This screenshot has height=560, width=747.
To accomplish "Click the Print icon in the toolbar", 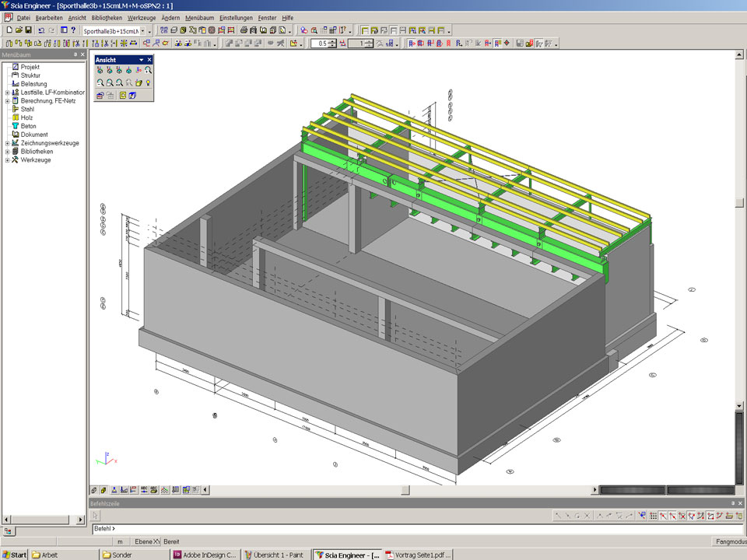I will click(244, 30).
